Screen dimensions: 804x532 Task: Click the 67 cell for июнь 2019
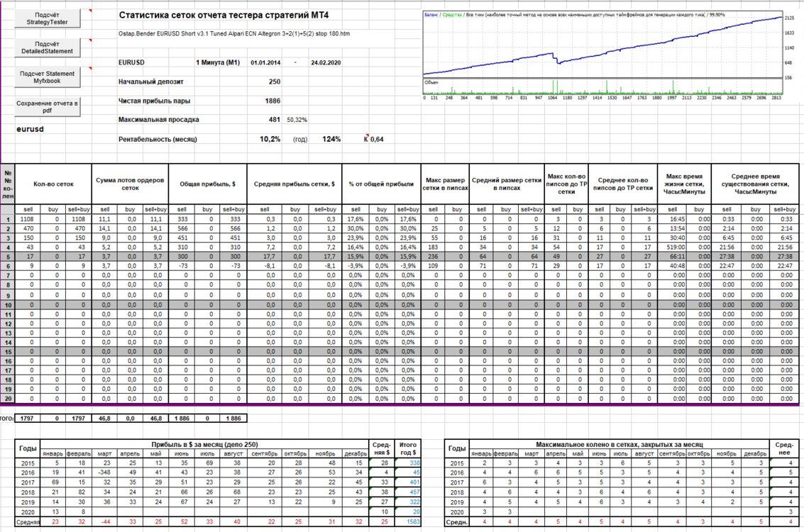(x=181, y=501)
